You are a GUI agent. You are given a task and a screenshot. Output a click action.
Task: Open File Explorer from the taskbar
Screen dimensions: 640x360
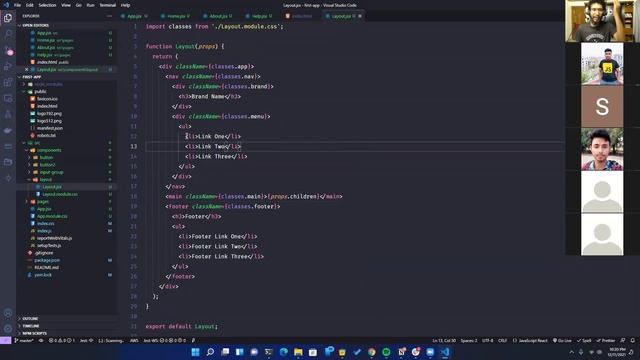pos(298,352)
